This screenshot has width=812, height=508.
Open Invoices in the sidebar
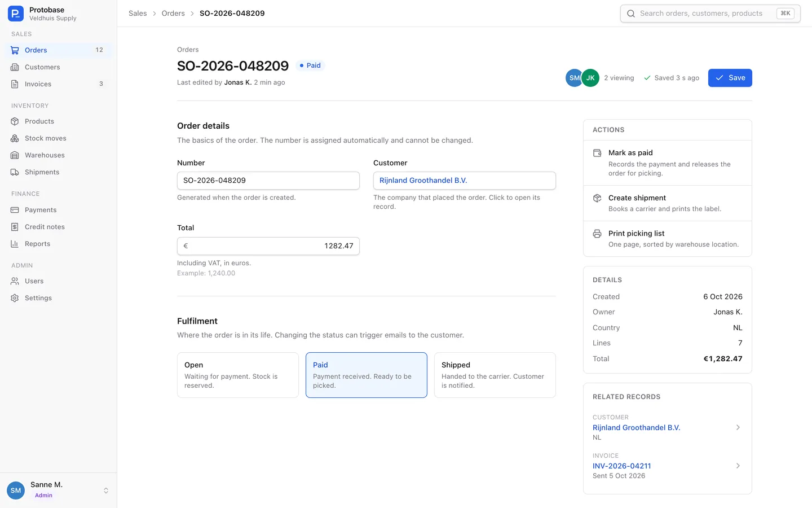(x=59, y=84)
